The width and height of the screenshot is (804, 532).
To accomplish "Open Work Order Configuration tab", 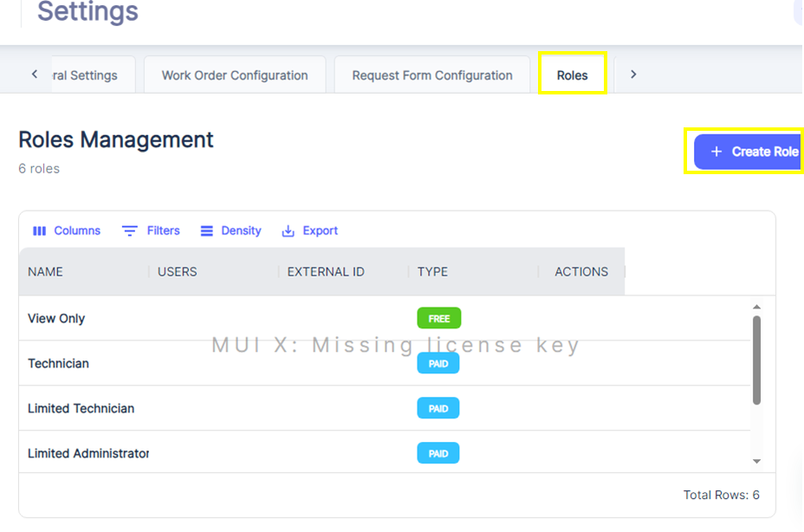I will point(235,75).
